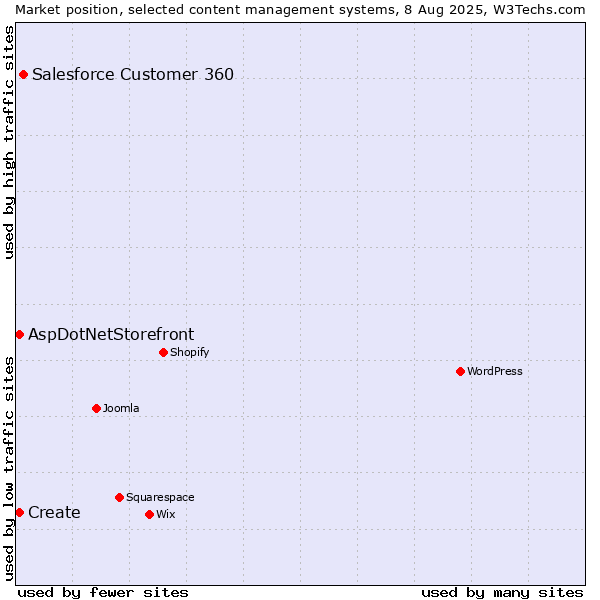This screenshot has width=600, height=600.
Task: Click the Create red data point
Action: point(20,513)
